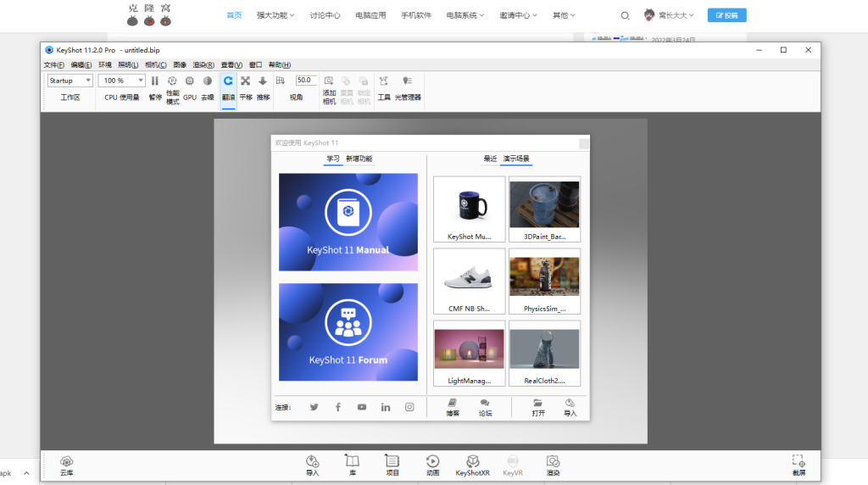Open the 帮助(H) menu
The image size is (868, 485).
click(x=279, y=64)
